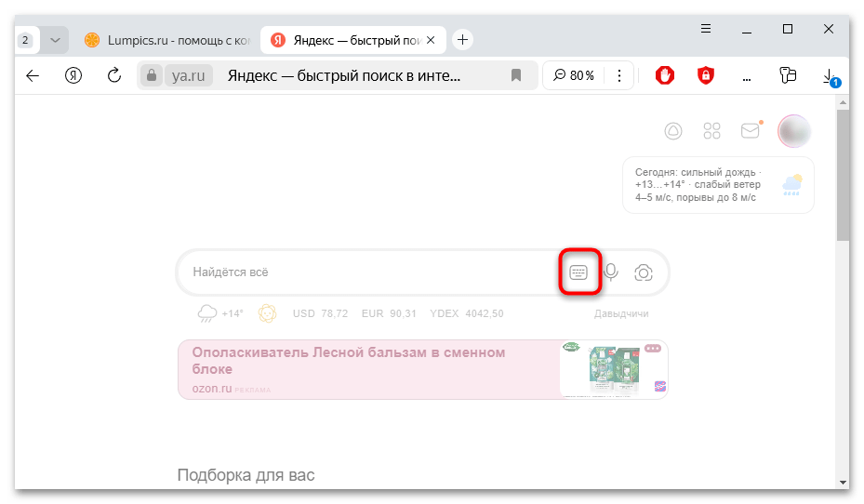Open the virtual keyboard in the search box
Viewport: 864px width, 504px height.
[x=578, y=272]
